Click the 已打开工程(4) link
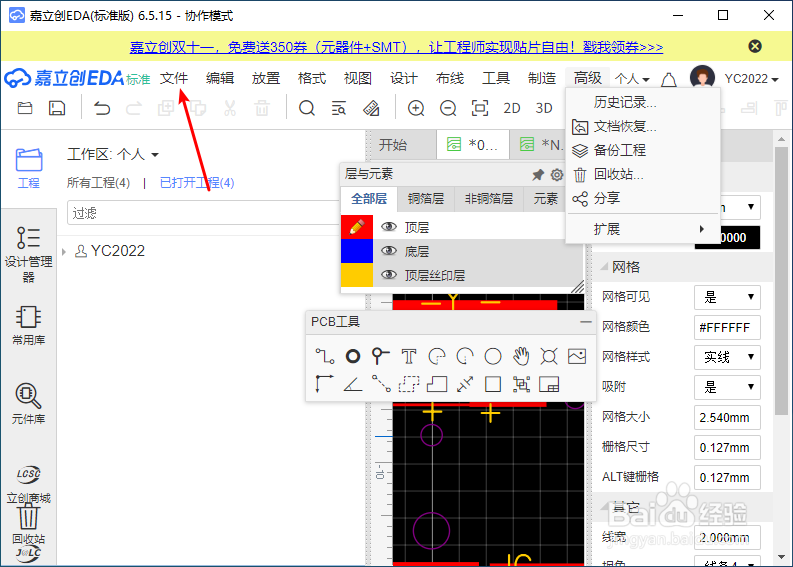 point(197,183)
